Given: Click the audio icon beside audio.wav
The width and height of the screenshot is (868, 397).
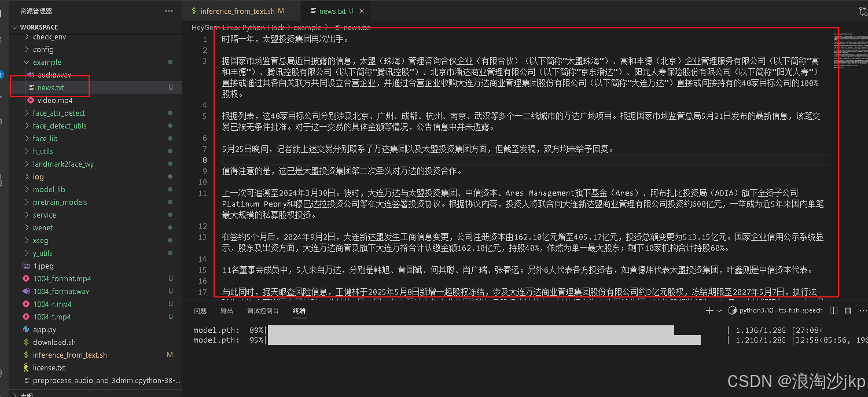Looking at the screenshot, I should (31, 75).
